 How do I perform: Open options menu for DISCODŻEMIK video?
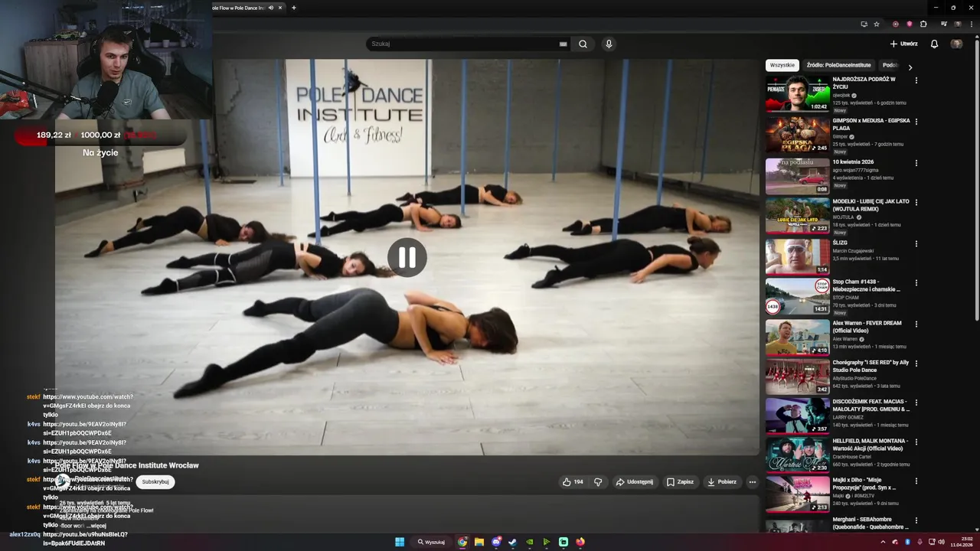(916, 403)
